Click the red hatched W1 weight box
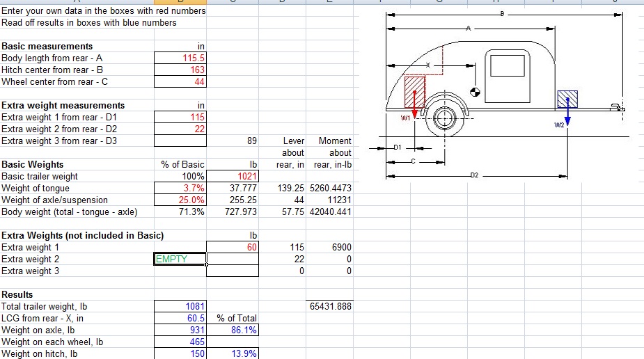Image resolution: width=644 pixels, height=359 pixels. click(x=414, y=93)
